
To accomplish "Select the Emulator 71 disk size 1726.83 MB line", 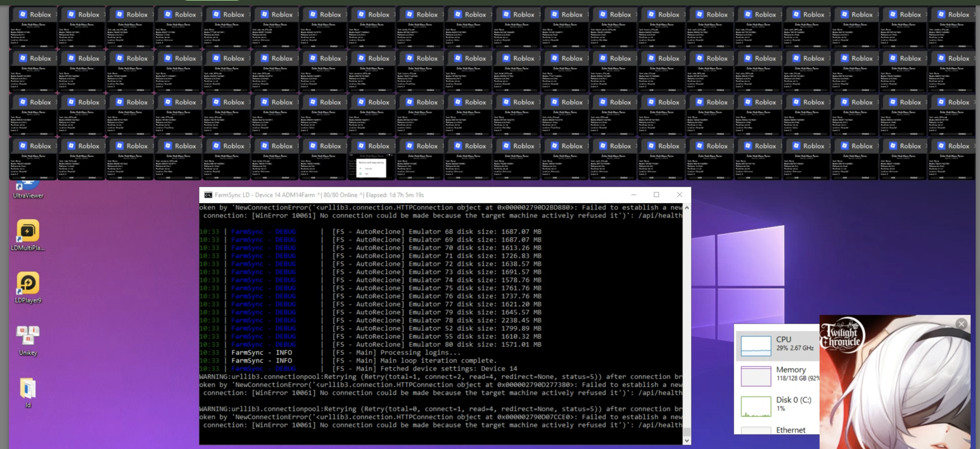I will click(x=370, y=256).
